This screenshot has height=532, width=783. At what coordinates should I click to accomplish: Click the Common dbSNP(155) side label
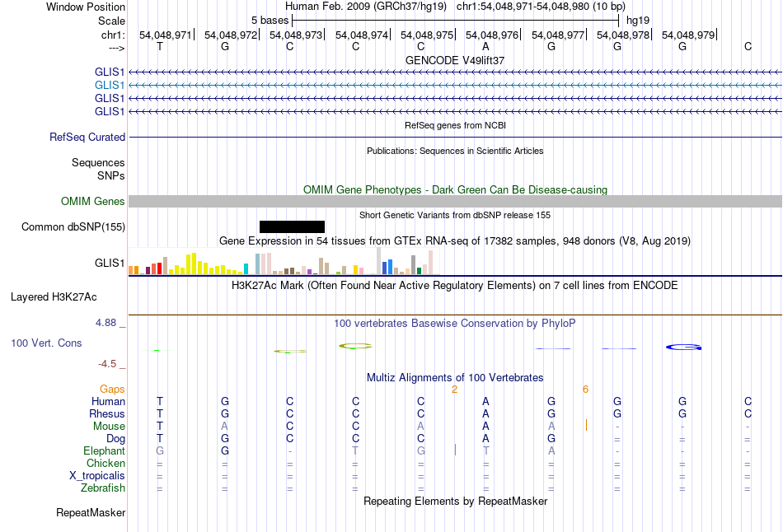pyautogui.click(x=73, y=227)
